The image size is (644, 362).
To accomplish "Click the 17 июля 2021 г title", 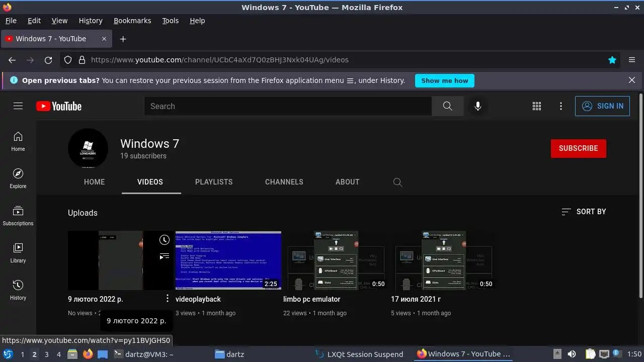I will 416,299.
